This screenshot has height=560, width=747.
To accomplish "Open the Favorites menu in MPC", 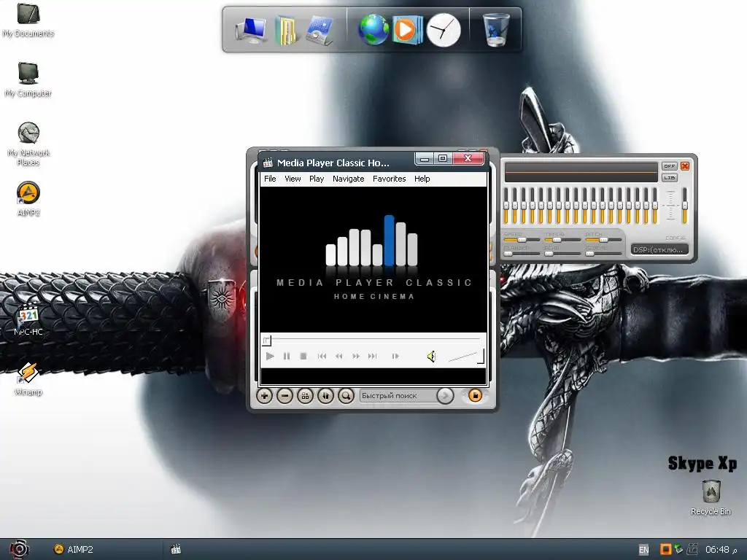I will pos(390,179).
